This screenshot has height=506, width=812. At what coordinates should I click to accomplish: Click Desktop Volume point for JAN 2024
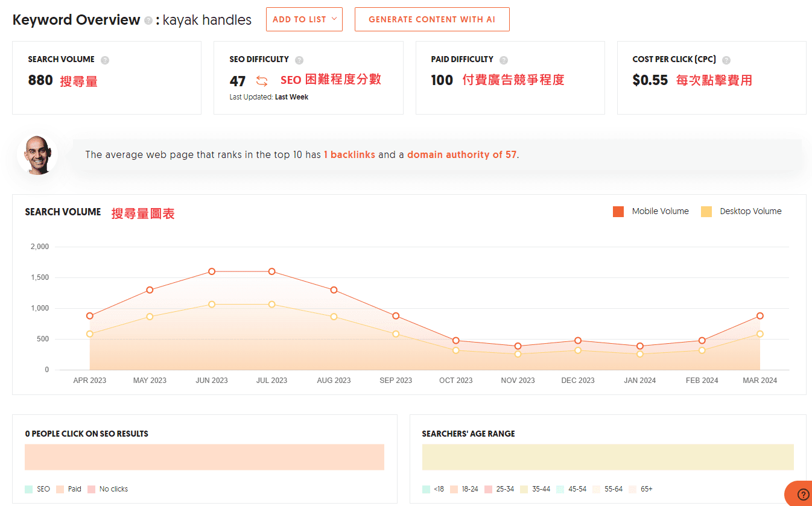pyautogui.click(x=639, y=354)
